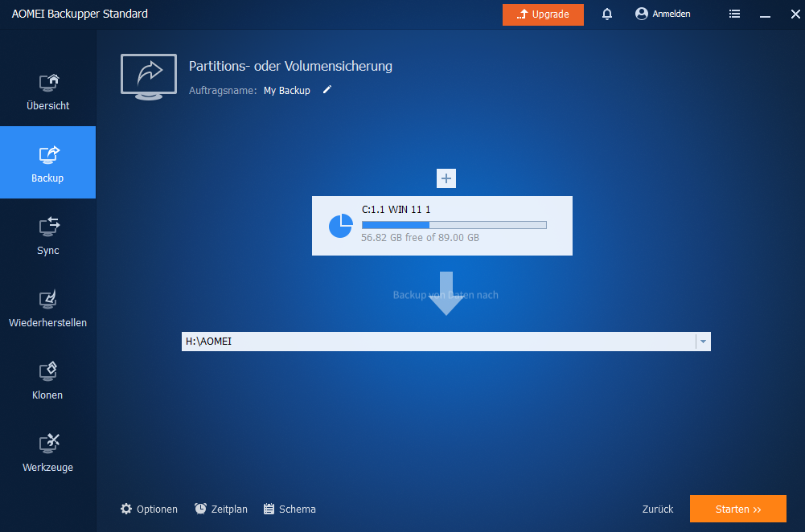The width and height of the screenshot is (805, 532).
Task: Open the Klonen clone section
Action: tap(47, 379)
